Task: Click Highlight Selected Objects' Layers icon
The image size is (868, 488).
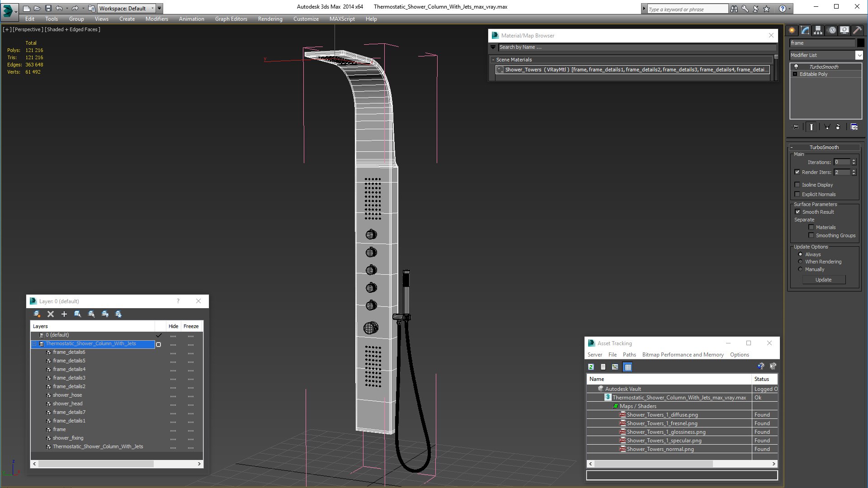Action: [x=91, y=314]
